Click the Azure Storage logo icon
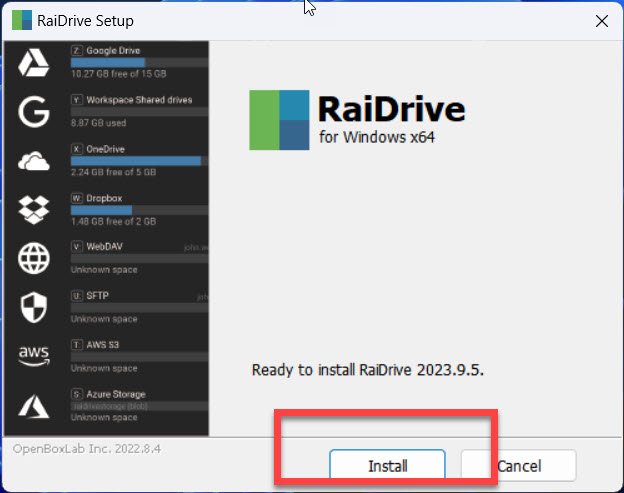The width and height of the screenshot is (624, 493). [33, 406]
